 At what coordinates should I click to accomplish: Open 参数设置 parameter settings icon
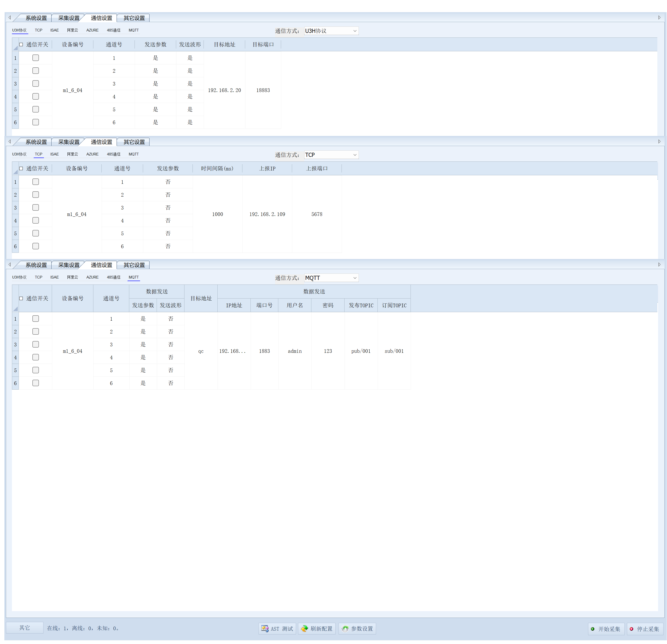point(345,629)
